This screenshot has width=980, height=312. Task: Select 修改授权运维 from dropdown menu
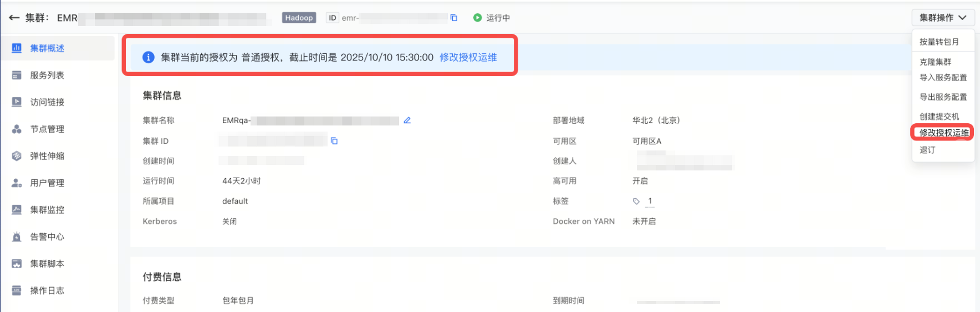[944, 133]
